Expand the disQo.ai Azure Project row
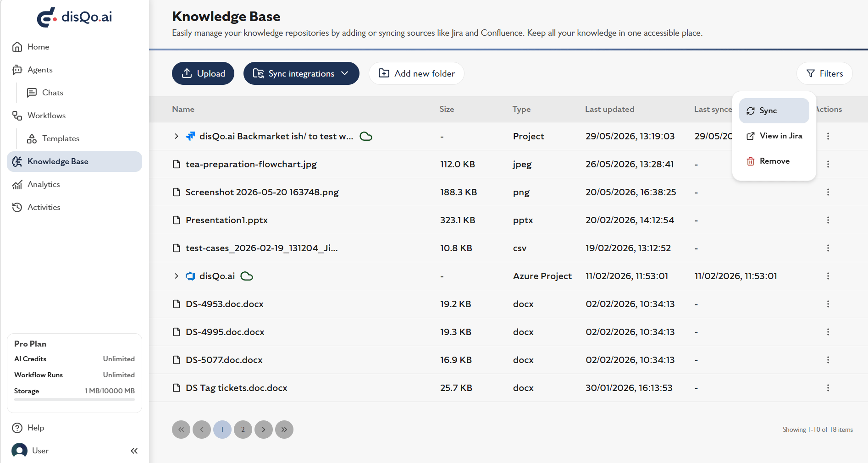Viewport: 868px width, 463px height. tap(176, 276)
